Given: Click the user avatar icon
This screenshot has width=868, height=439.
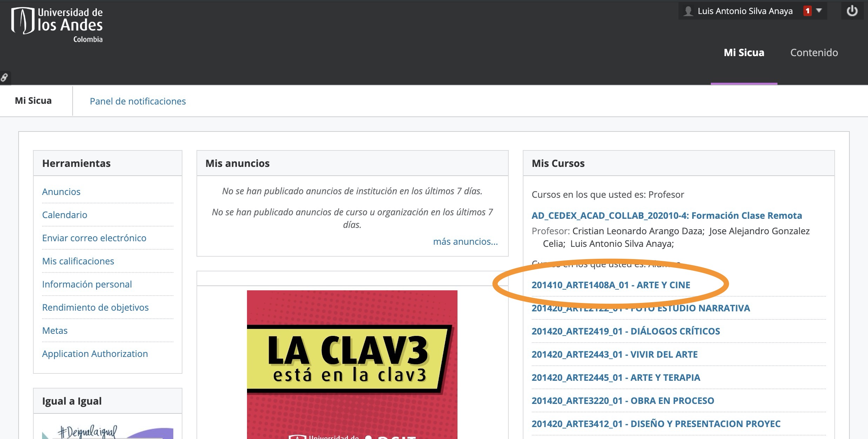Looking at the screenshot, I should (x=688, y=11).
